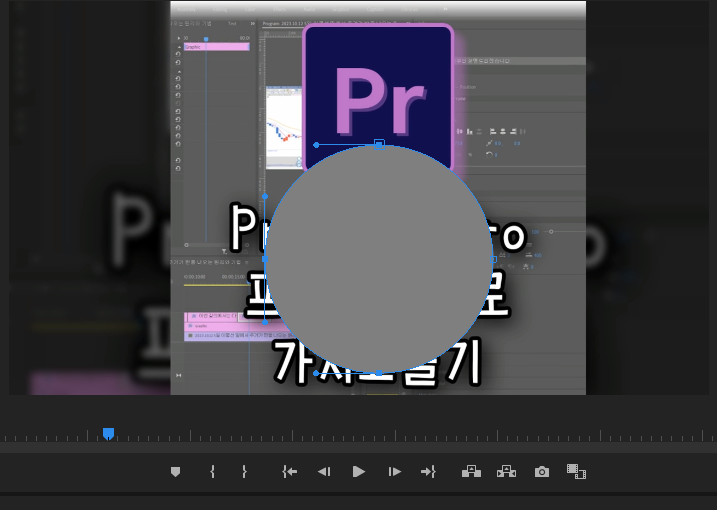717x510 pixels.
Task: Jump to the In point
Action: coord(289,472)
